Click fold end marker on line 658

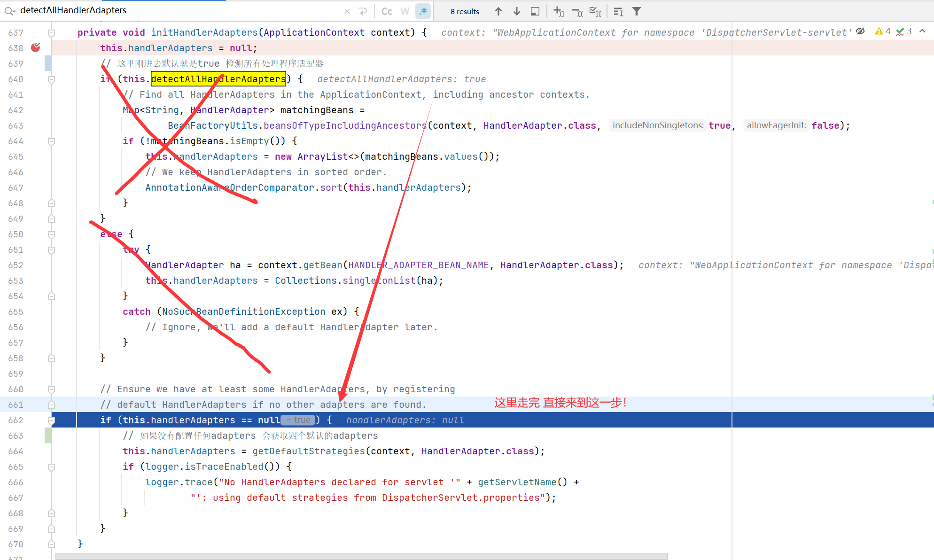(52, 358)
